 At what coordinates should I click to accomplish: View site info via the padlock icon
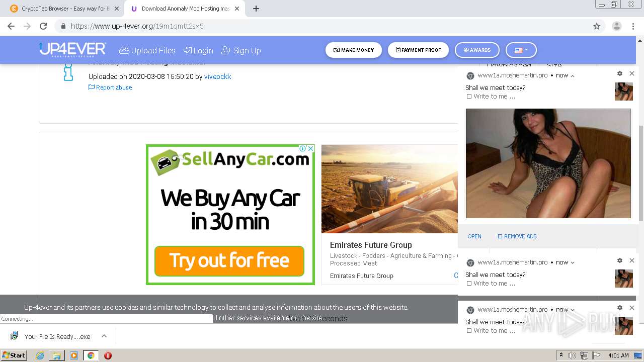pos(63,26)
